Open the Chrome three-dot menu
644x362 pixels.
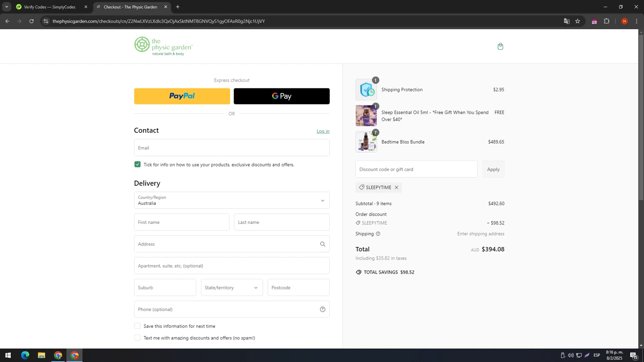pos(636,21)
